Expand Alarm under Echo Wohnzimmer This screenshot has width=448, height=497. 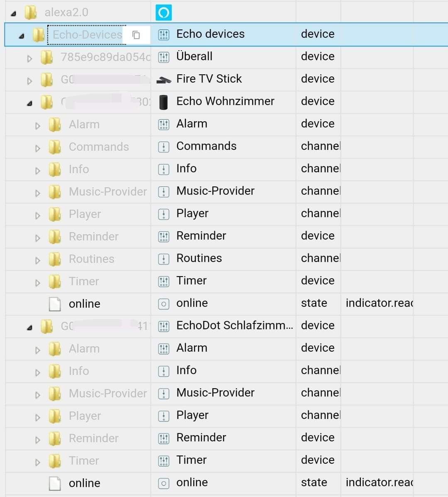click(x=38, y=126)
